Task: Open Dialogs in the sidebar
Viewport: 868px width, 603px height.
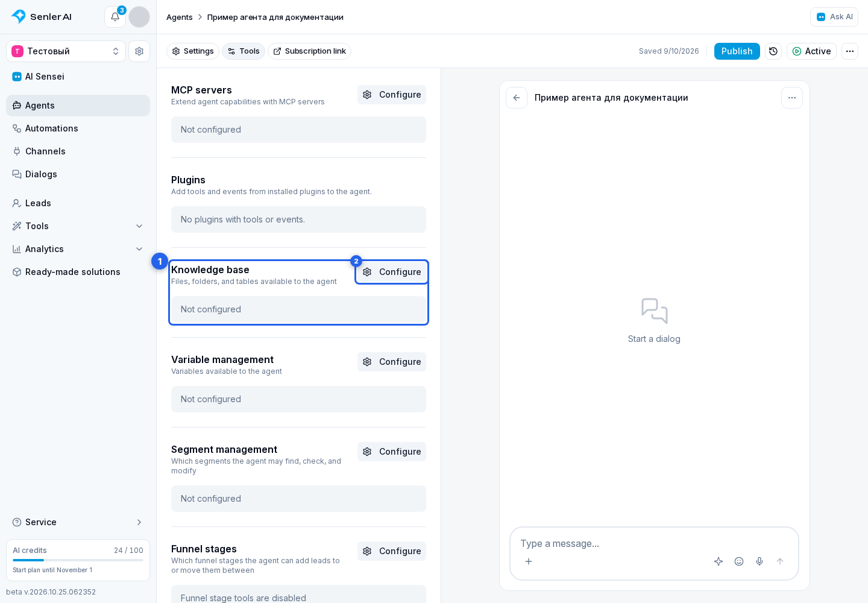Action: click(x=78, y=174)
